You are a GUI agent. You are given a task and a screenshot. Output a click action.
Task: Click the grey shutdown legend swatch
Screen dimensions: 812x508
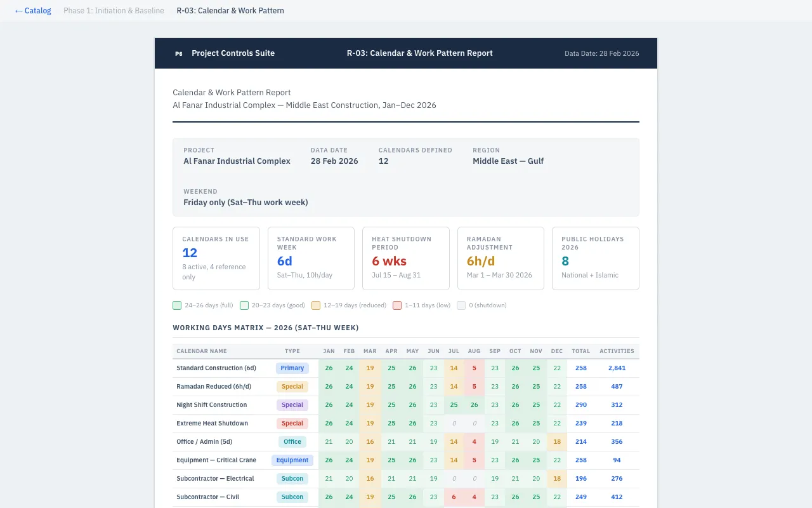(x=461, y=305)
